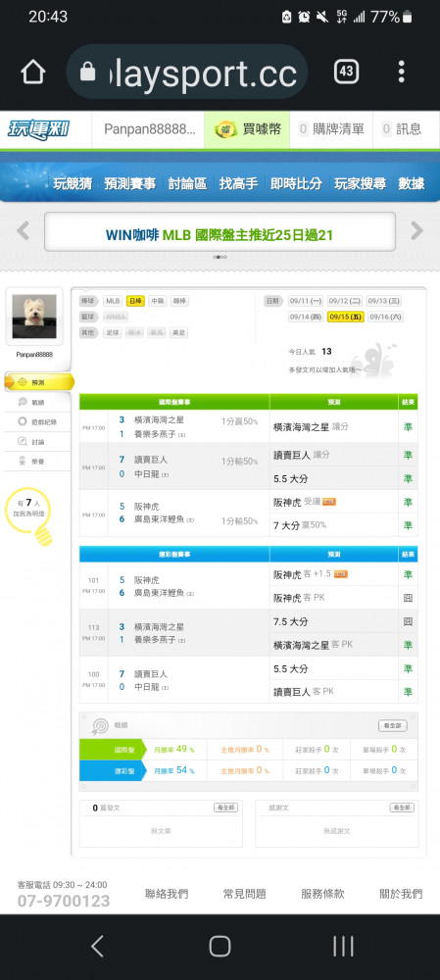Open the browser tabs counter showing 43
Viewport: 440px width, 980px height.
point(346,72)
